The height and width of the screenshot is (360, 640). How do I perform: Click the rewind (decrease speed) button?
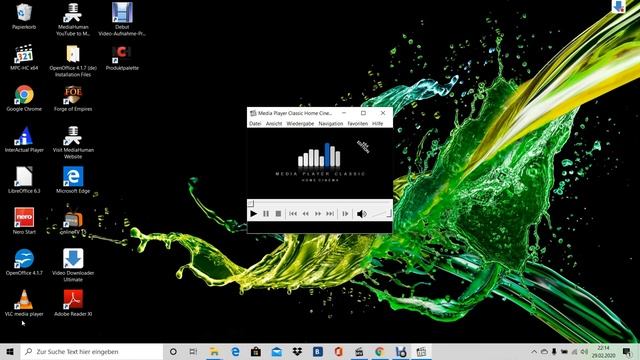point(305,213)
